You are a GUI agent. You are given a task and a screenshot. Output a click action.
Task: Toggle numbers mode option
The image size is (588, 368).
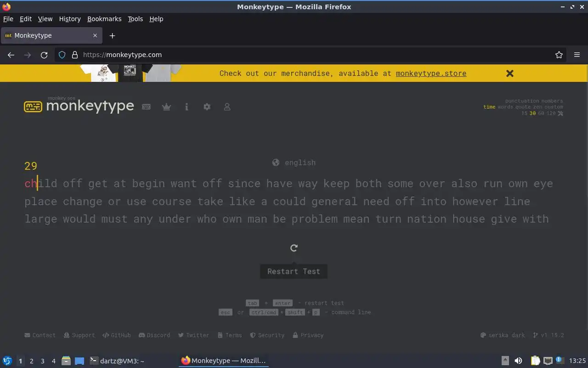coord(552,101)
